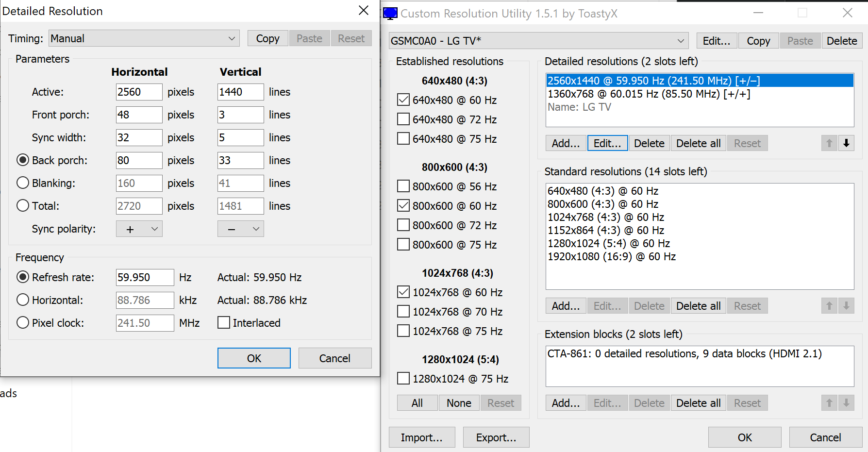Choose Horizontal frequency option

point(23,300)
